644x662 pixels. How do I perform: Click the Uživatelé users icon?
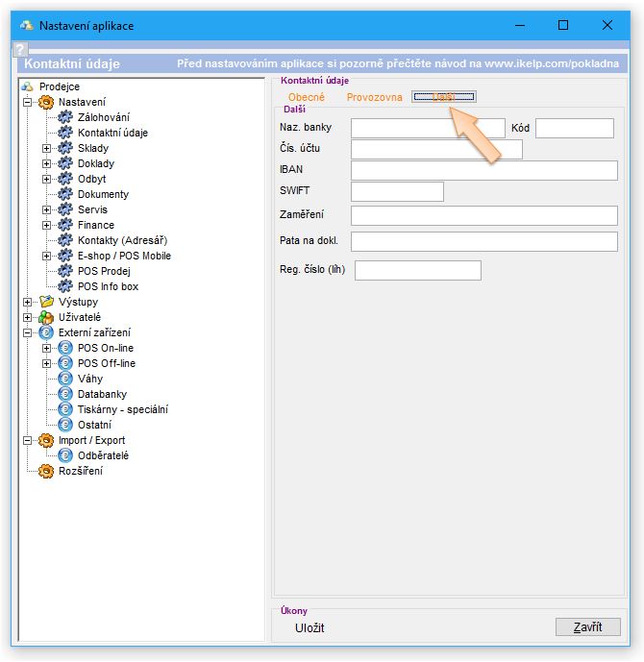coord(46,317)
